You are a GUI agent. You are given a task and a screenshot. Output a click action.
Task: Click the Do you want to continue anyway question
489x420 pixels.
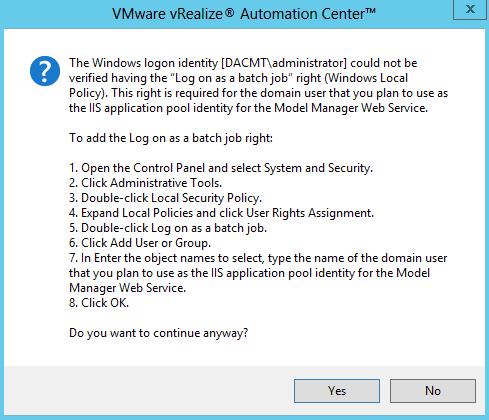pos(159,333)
